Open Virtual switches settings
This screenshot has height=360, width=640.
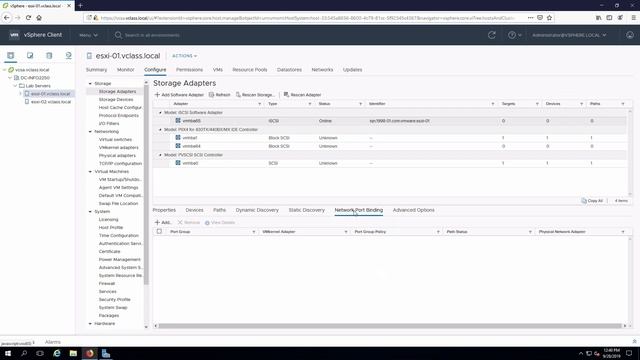115,140
